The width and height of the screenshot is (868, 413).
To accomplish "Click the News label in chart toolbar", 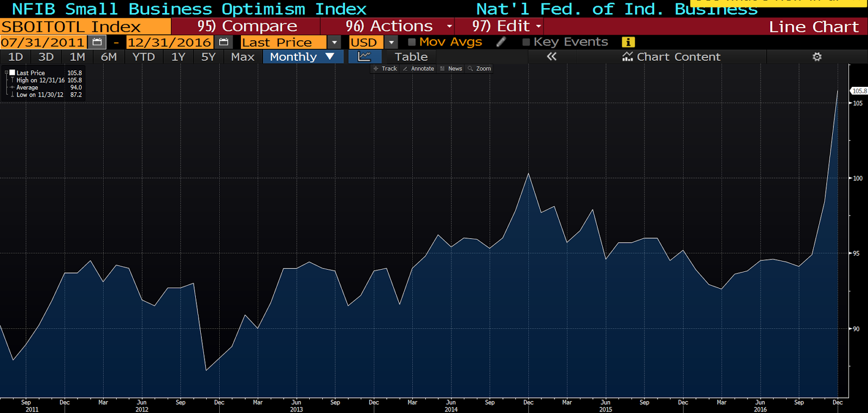I will pyautogui.click(x=455, y=69).
